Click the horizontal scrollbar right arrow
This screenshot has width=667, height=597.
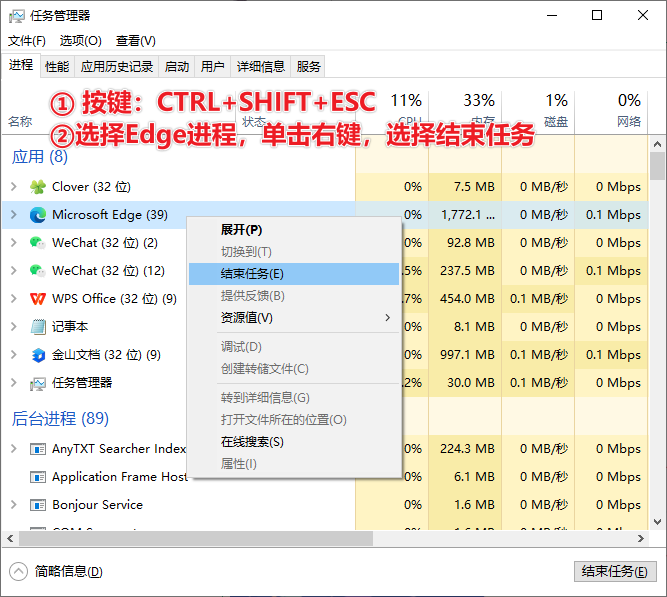click(x=641, y=538)
